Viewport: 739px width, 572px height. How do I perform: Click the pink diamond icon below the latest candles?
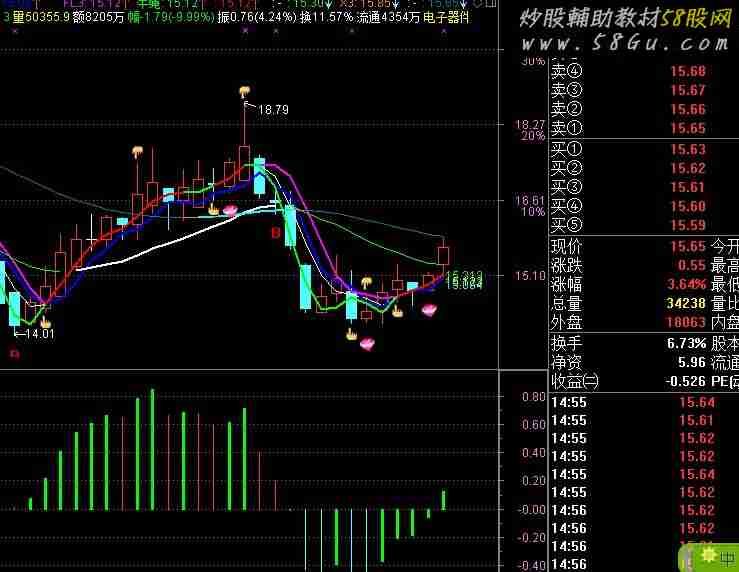[429, 310]
